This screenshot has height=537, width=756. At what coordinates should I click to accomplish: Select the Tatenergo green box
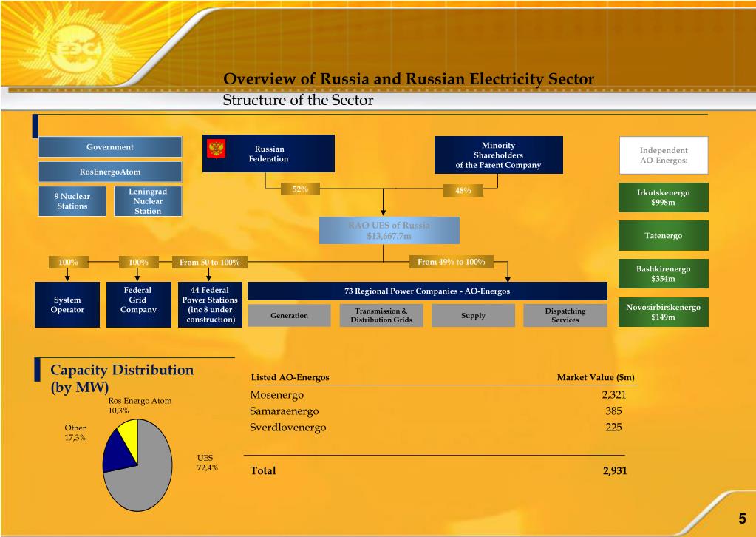pyautogui.click(x=664, y=235)
